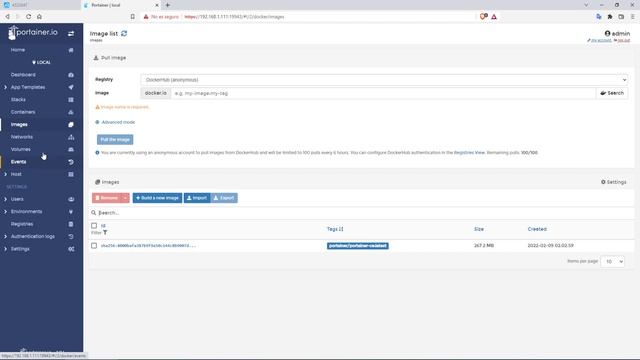The width and height of the screenshot is (640, 360).
Task: Open the browser extensions puzzle icon
Action: pos(610,17)
